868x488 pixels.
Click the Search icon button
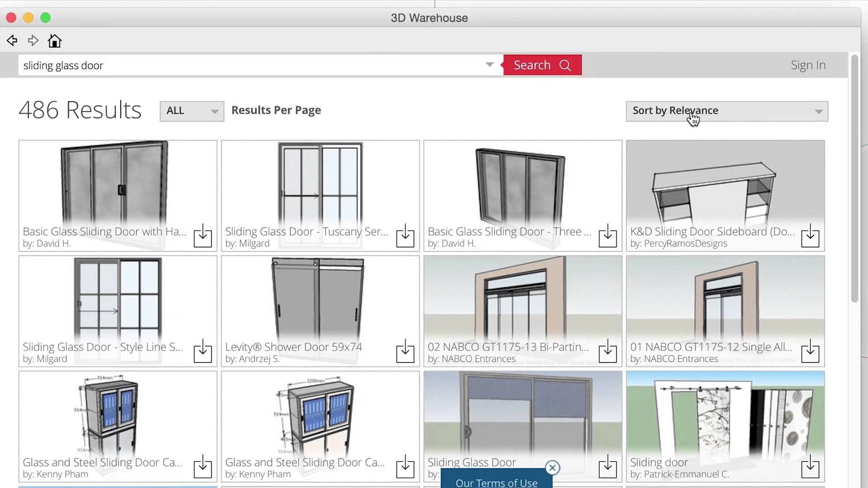pos(565,65)
